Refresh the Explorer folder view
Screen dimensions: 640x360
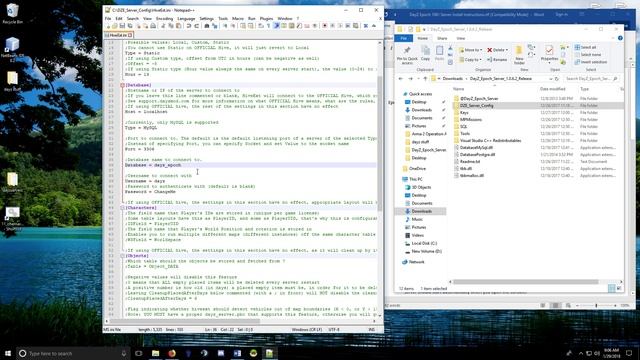(557, 78)
